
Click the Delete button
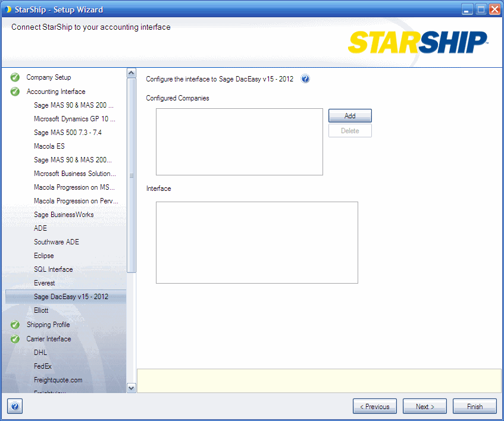(350, 131)
